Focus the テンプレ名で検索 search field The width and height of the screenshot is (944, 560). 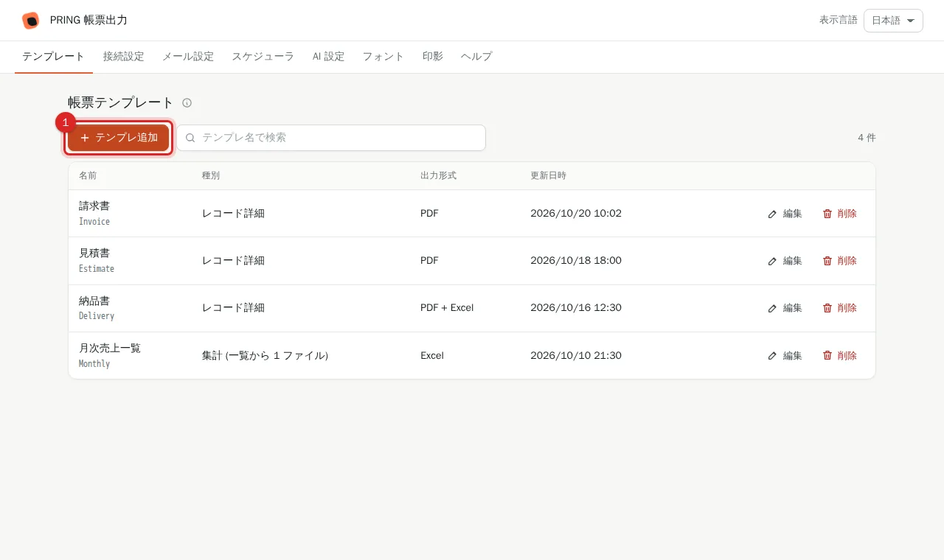pos(331,138)
